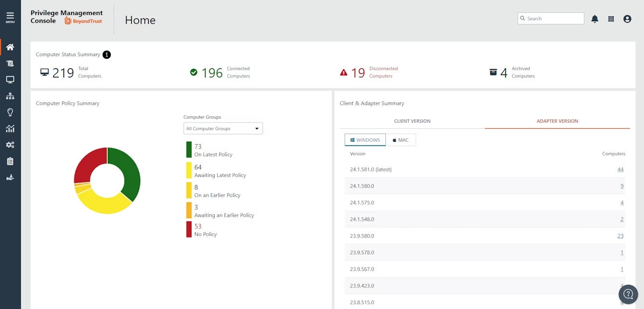Click the notifications bell icon

tap(594, 19)
